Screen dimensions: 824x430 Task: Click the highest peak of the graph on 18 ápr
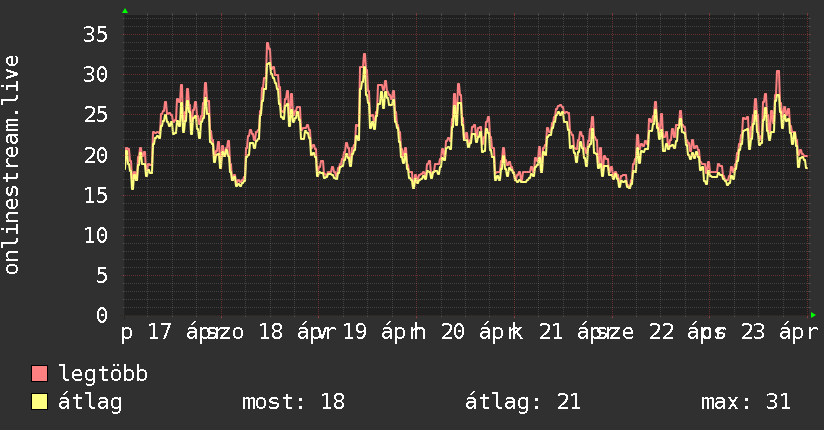[268, 45]
